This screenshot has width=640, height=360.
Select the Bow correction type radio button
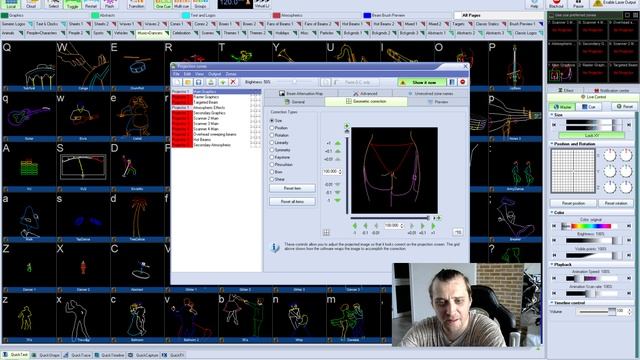272,172
